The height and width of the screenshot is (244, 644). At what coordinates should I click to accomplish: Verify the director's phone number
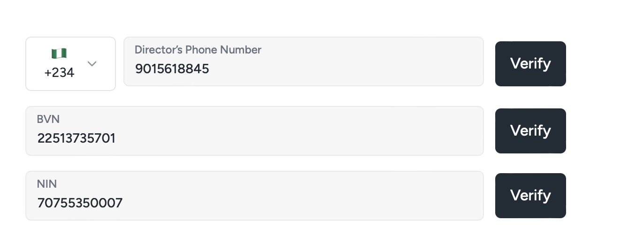(x=530, y=64)
